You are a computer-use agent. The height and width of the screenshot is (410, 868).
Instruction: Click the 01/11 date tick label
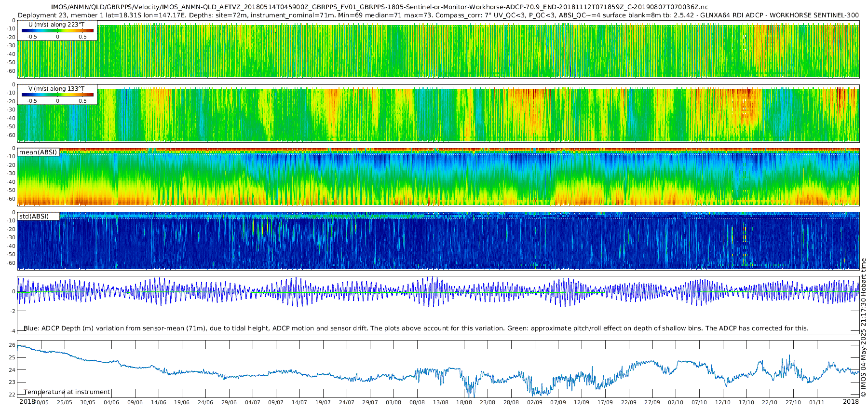816,402
